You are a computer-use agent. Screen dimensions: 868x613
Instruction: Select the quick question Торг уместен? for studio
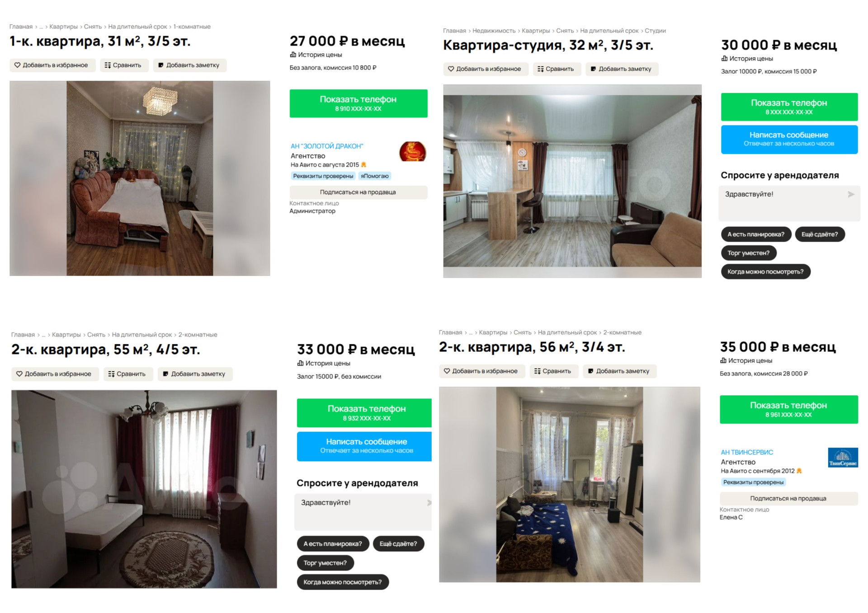749,253
